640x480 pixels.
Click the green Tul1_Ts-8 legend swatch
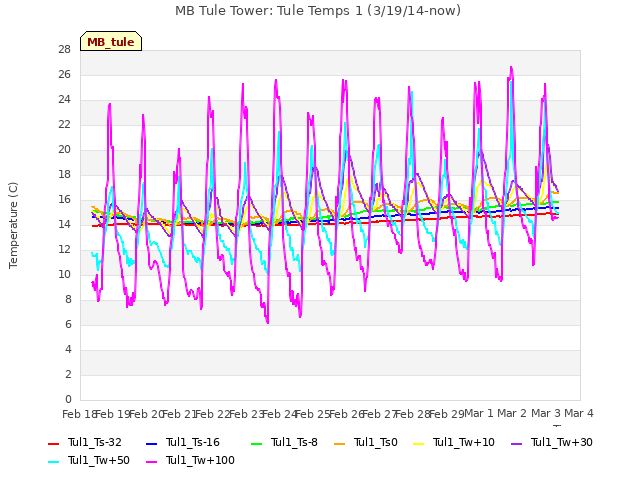(256, 444)
